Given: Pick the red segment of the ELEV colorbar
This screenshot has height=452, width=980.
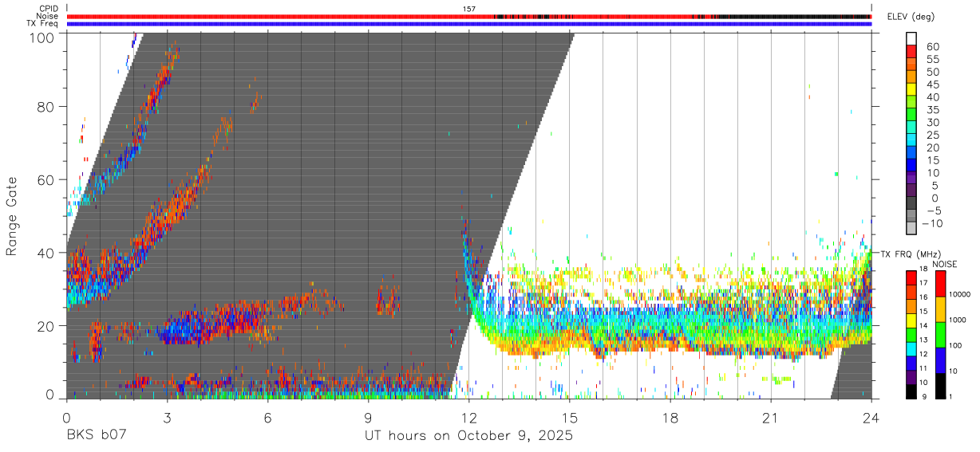Looking at the screenshot, I should click(x=911, y=52).
